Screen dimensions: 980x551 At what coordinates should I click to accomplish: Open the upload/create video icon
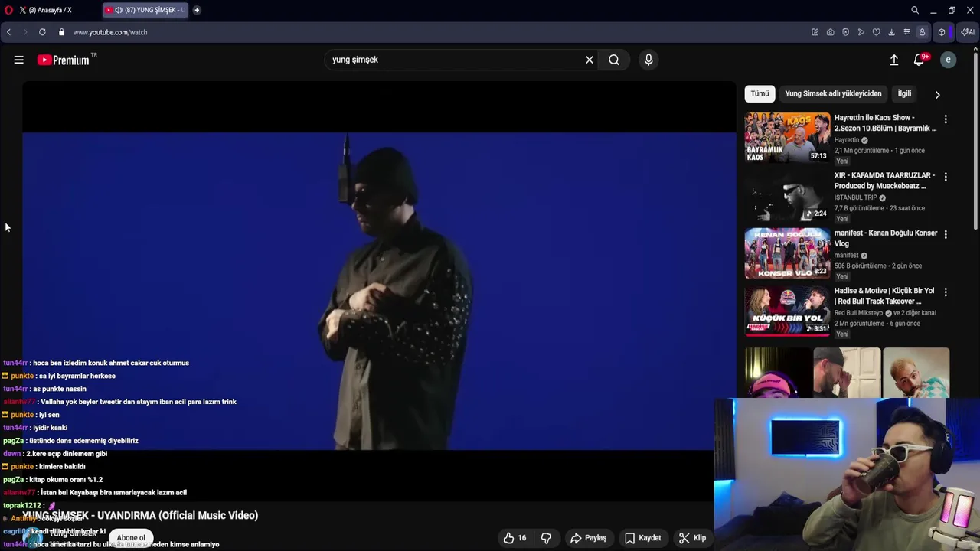click(x=893, y=60)
